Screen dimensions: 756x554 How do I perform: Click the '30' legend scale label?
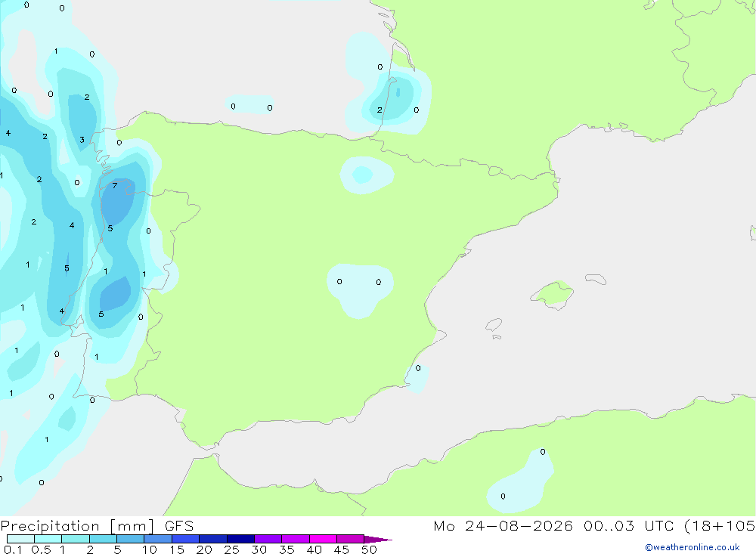click(x=259, y=549)
